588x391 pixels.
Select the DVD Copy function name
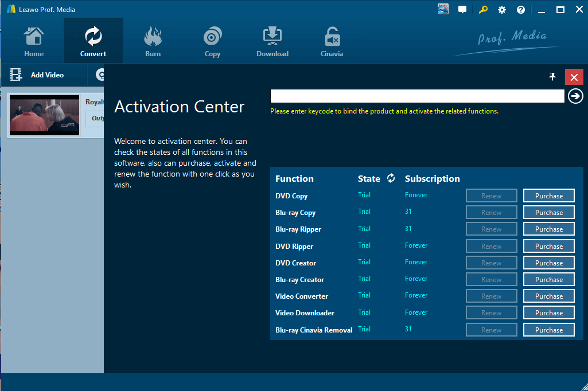pyautogui.click(x=291, y=196)
